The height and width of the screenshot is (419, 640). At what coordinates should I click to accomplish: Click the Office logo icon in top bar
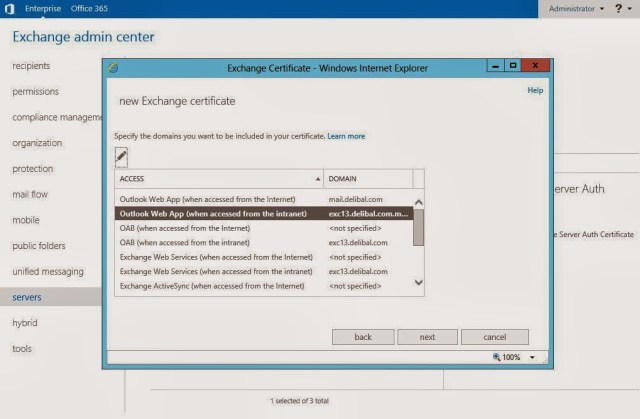coord(8,8)
